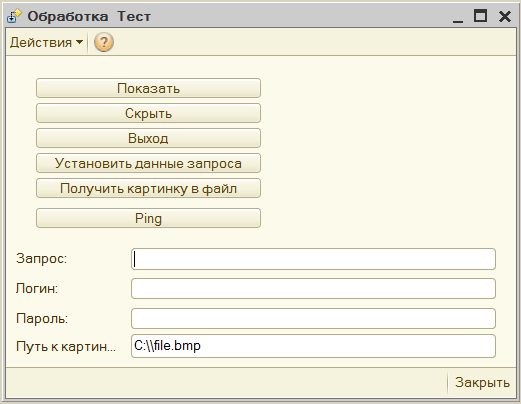Close the window with X icon

(505, 16)
